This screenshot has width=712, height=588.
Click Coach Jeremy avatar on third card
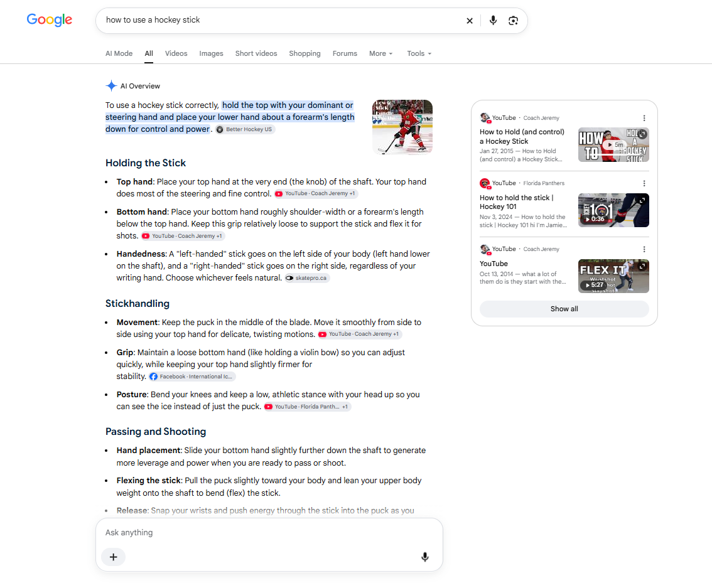(x=485, y=249)
